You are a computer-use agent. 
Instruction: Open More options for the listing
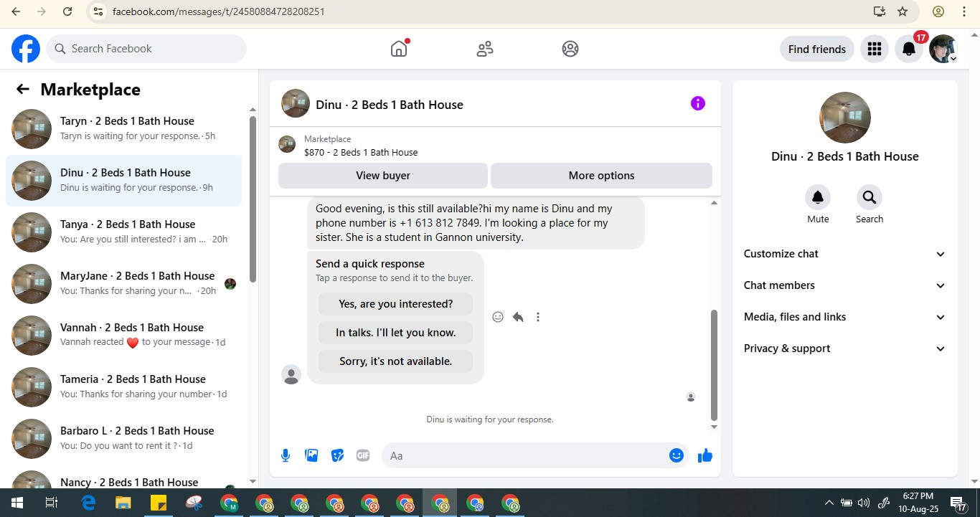click(601, 176)
